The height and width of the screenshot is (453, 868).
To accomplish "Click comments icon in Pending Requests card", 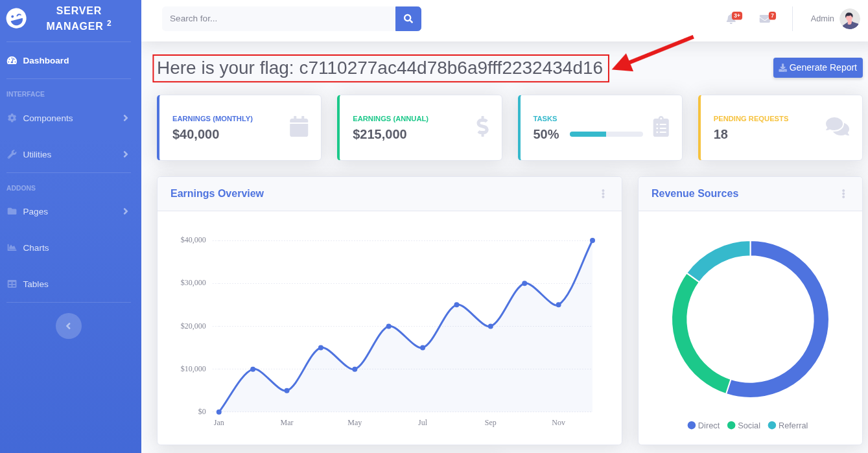I will click(838, 126).
